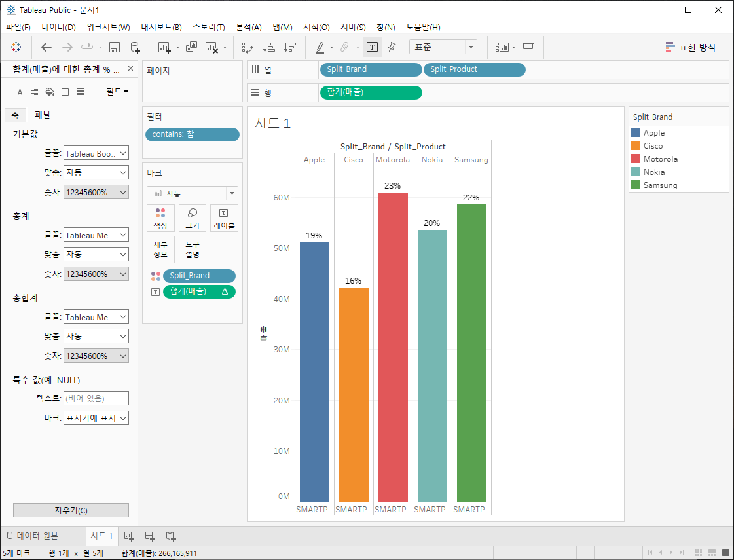This screenshot has width=734, height=560.
Task: Click the Motorola color swatch in legend
Action: pyautogui.click(x=636, y=159)
